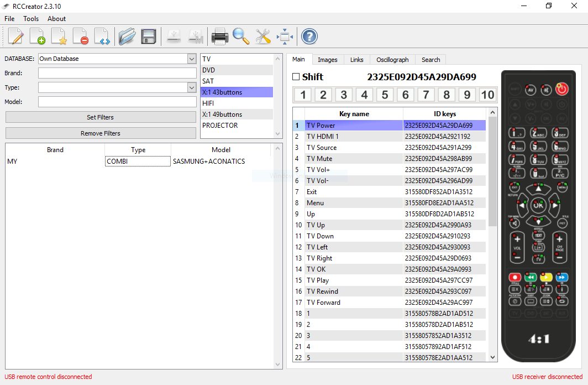588x385 pixels.
Task: Open the DATABASE dropdown
Action: pos(192,59)
